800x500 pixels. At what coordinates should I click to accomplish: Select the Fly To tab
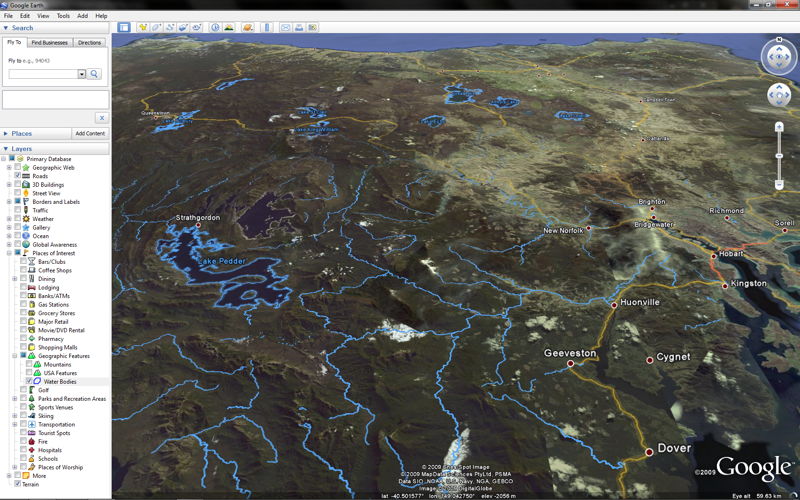point(14,42)
